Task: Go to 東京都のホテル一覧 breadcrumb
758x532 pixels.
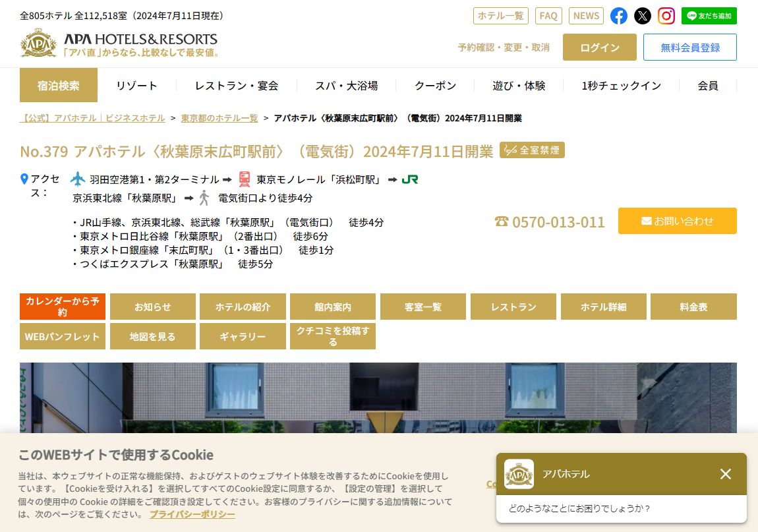Action: pyautogui.click(x=219, y=118)
